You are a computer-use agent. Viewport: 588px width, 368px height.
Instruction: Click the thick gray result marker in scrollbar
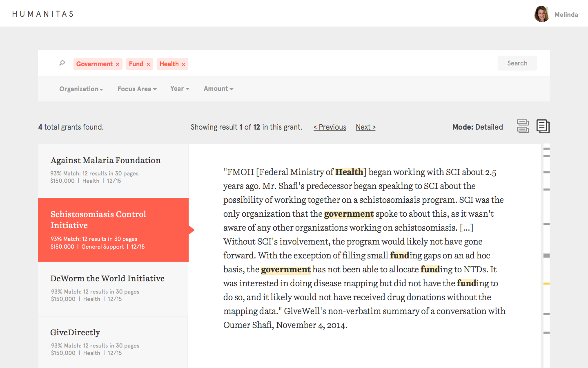[x=546, y=256]
